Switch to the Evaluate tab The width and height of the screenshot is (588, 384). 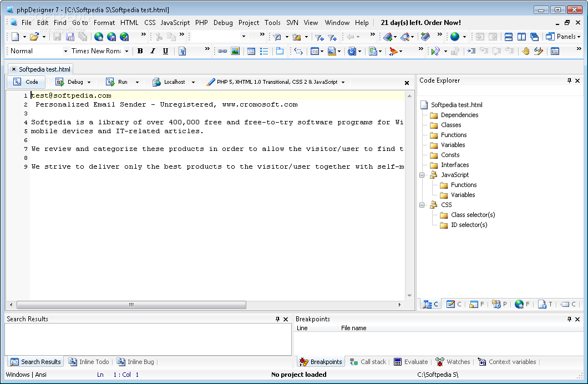tap(411, 362)
